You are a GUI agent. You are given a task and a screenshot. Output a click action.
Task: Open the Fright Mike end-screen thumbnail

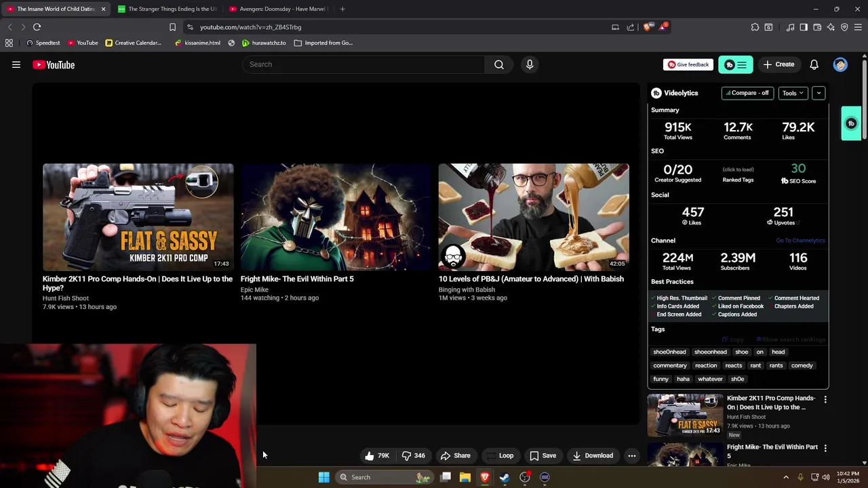click(336, 217)
